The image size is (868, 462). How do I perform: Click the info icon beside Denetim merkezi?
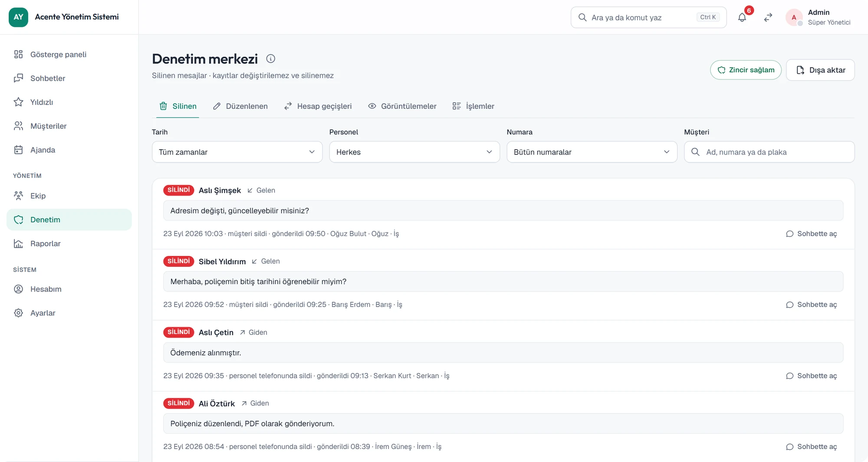[271, 59]
